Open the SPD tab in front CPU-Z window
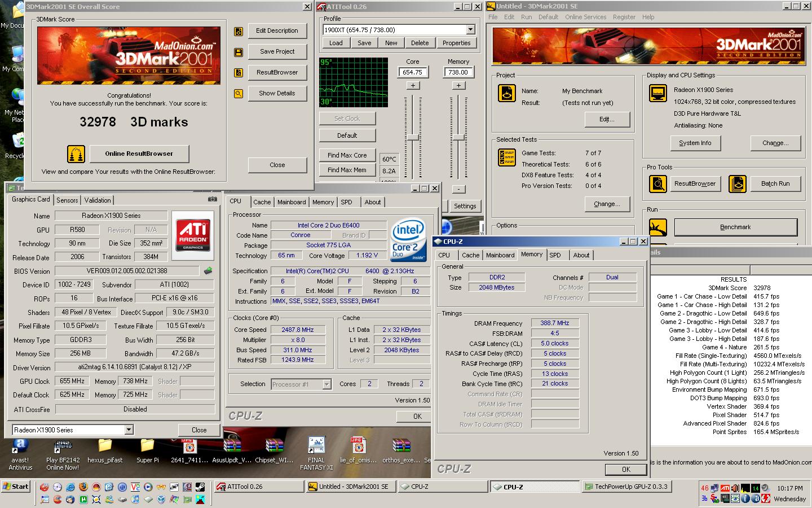Viewport: 812px width, 508px height. [555, 255]
